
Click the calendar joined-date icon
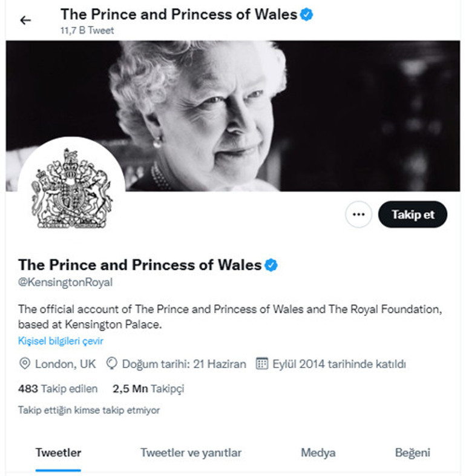pyautogui.click(x=262, y=364)
